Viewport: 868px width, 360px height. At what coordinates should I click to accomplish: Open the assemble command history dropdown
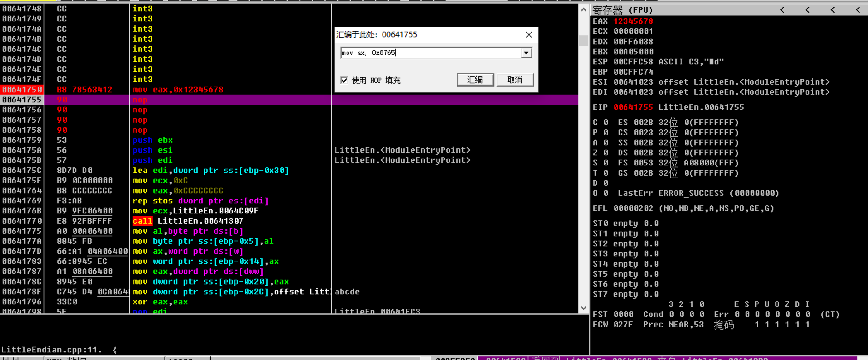tap(526, 53)
